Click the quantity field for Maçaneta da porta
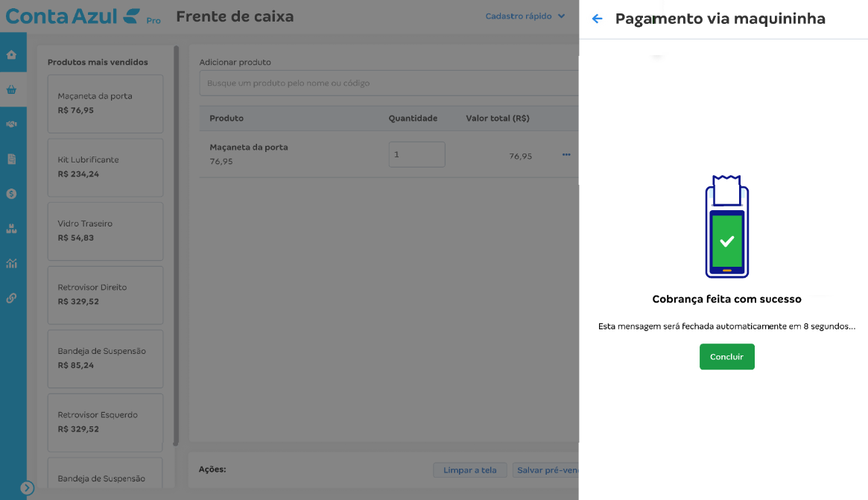This screenshot has width=868, height=500. coord(416,154)
